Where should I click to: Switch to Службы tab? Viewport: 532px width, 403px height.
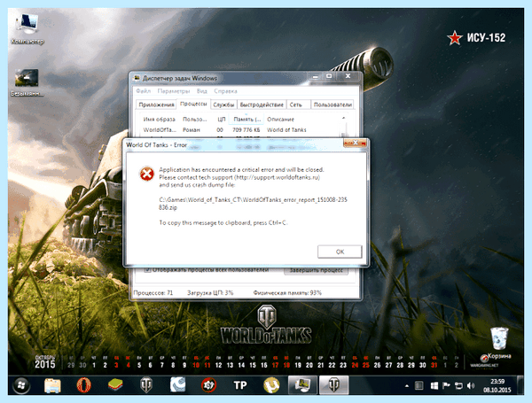tap(223, 105)
